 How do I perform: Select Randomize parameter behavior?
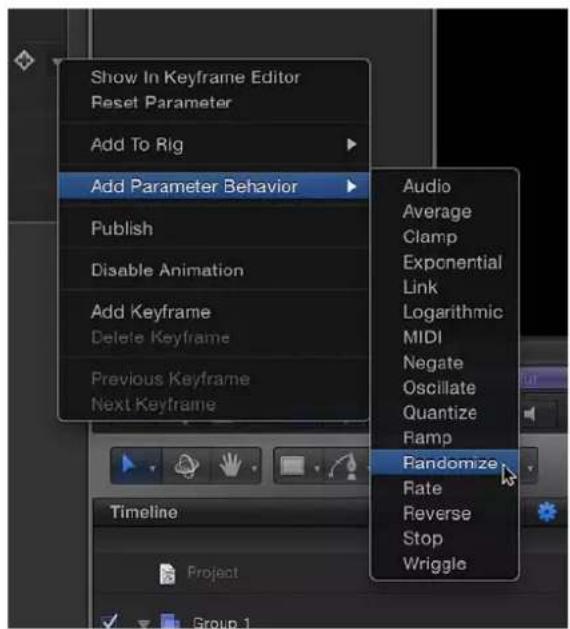click(444, 463)
